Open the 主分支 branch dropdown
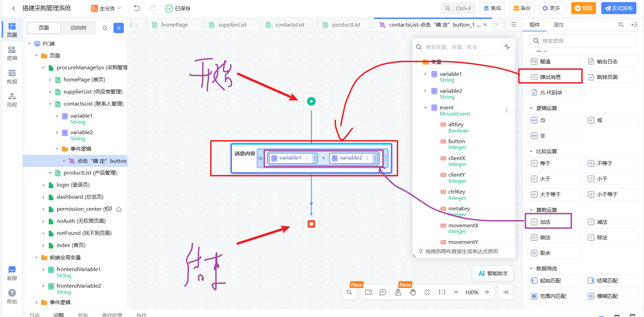 pyautogui.click(x=107, y=8)
